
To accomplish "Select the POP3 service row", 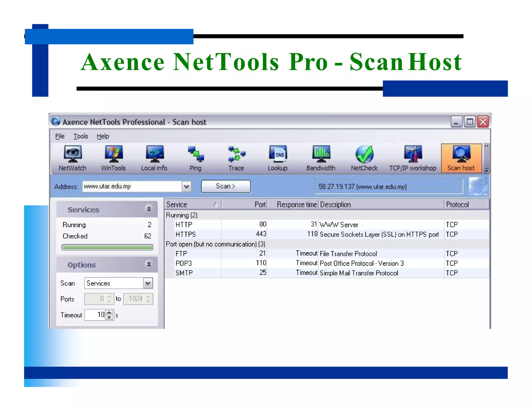I will [327, 263].
